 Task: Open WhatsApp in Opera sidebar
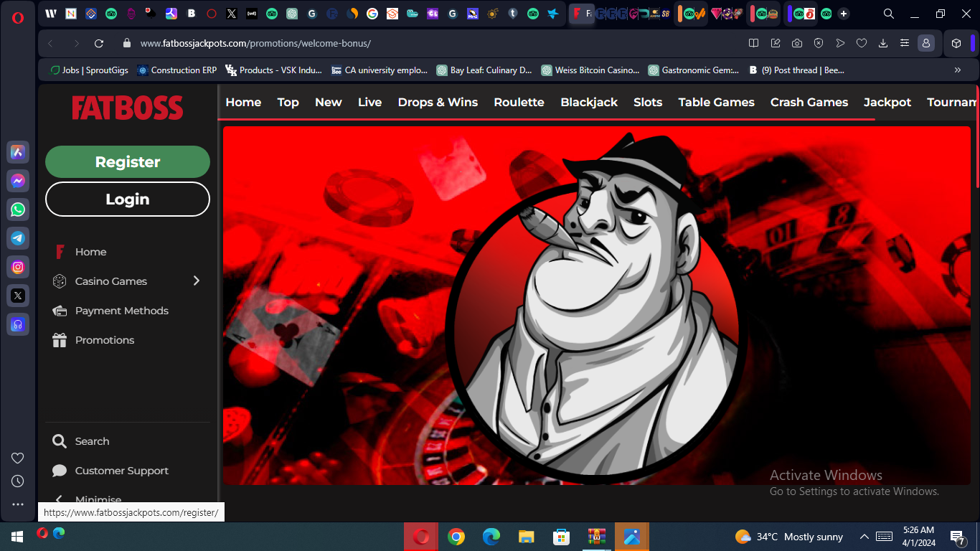click(x=18, y=209)
